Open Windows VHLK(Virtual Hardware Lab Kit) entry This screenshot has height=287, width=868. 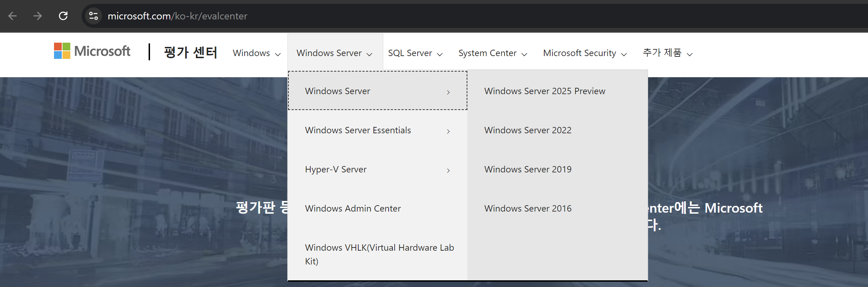(x=378, y=254)
